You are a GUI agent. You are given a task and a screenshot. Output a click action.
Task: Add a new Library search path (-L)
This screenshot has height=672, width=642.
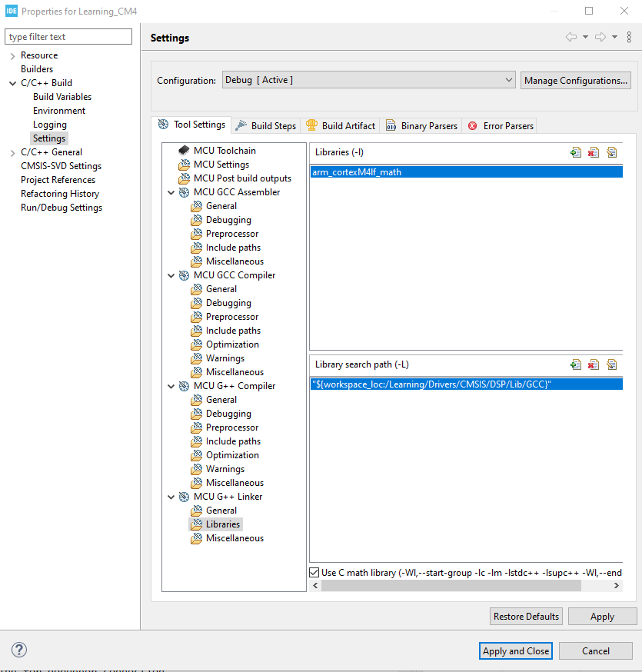point(576,364)
